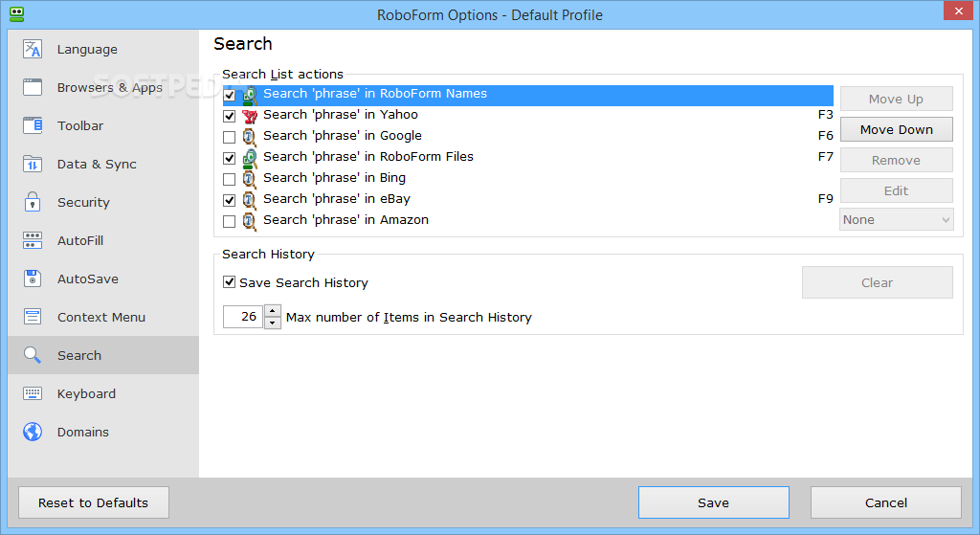The image size is (980, 535).
Task: Click the Domains globe icon
Action: click(x=33, y=432)
